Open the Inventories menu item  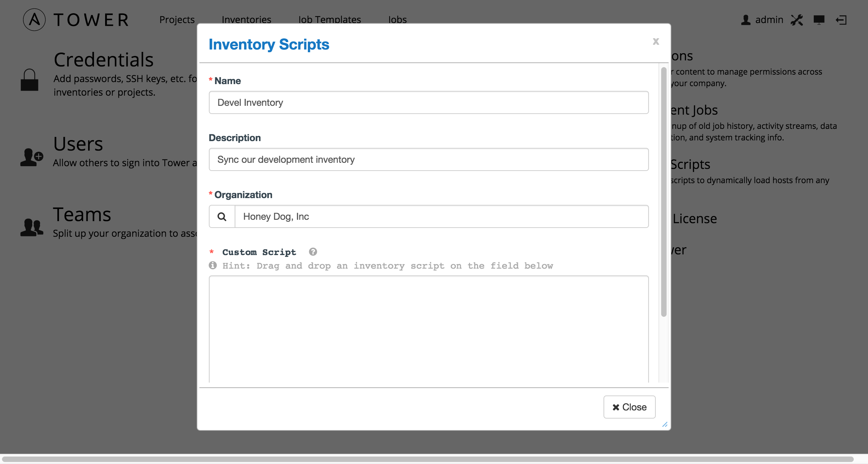pyautogui.click(x=246, y=20)
